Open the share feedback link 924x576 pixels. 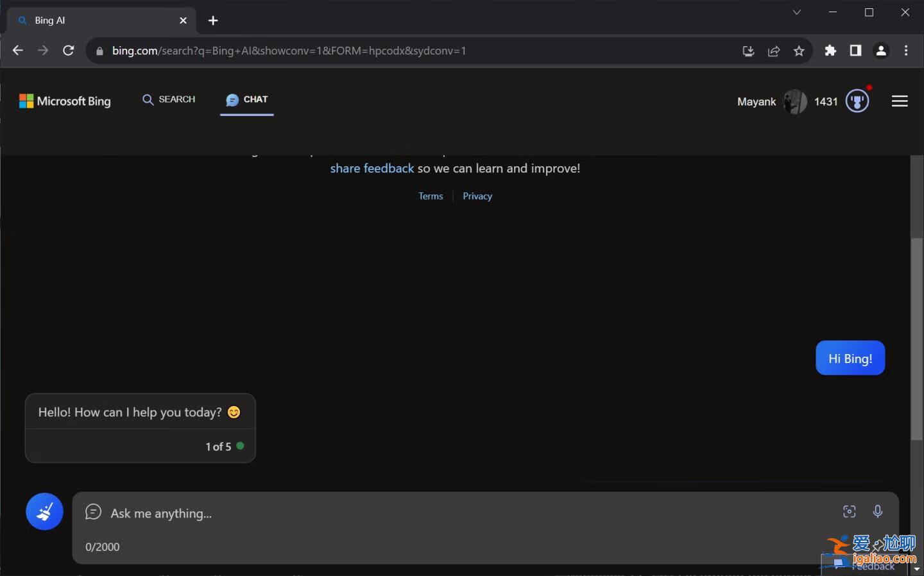coord(372,169)
